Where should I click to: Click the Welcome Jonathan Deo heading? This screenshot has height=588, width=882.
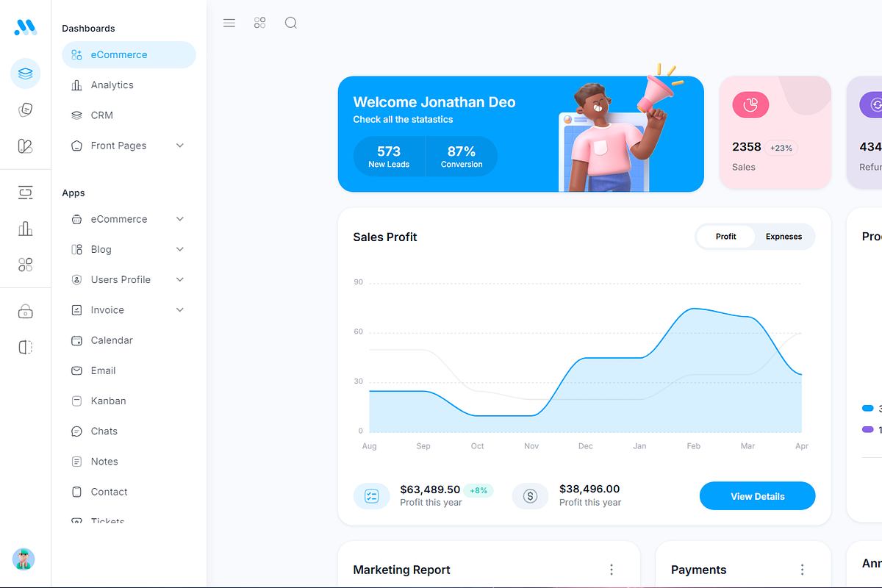(x=434, y=102)
